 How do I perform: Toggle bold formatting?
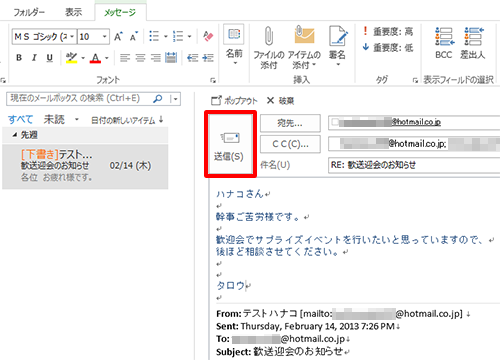(x=19, y=58)
